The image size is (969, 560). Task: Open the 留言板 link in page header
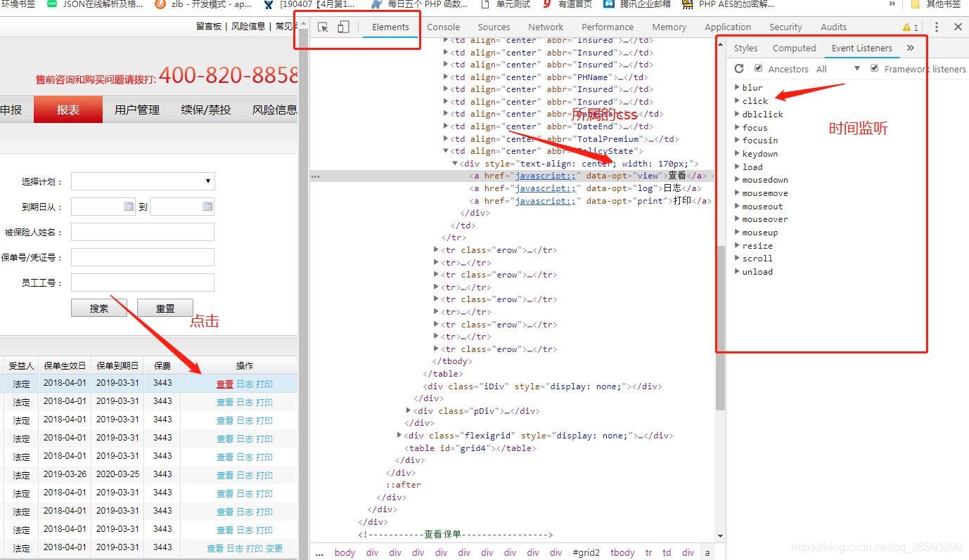tap(209, 26)
